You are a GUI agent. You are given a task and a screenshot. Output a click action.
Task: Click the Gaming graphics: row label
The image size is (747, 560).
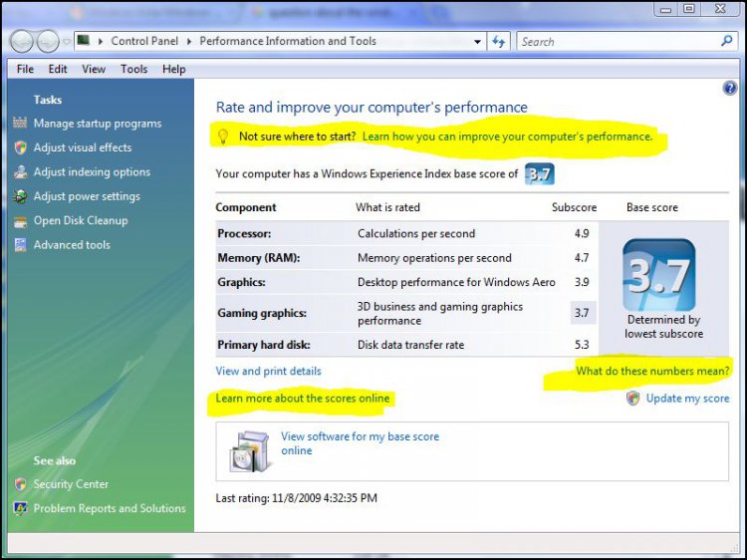coord(262,313)
